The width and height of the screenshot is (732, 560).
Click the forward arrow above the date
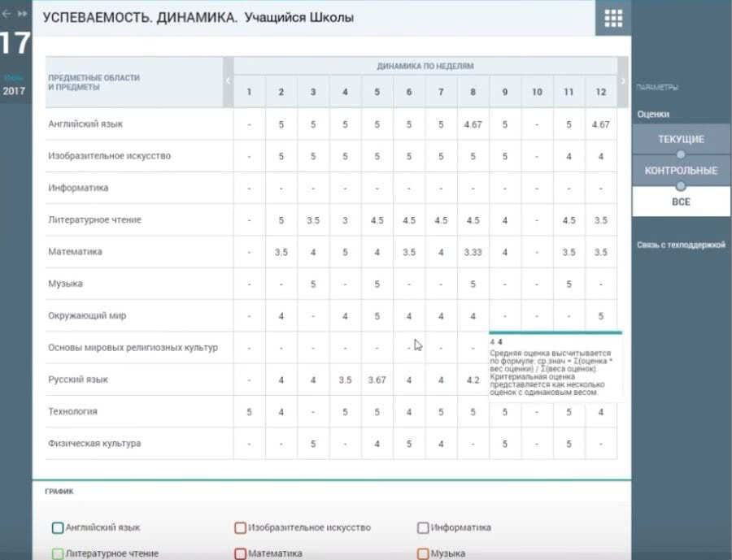(x=22, y=14)
